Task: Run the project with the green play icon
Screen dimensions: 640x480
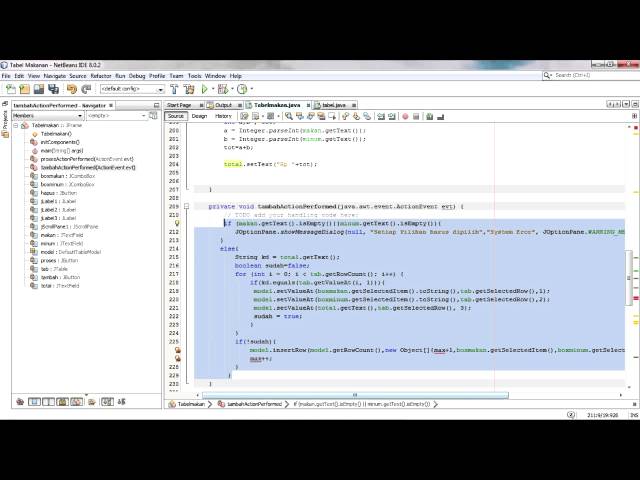Action: (x=204, y=89)
